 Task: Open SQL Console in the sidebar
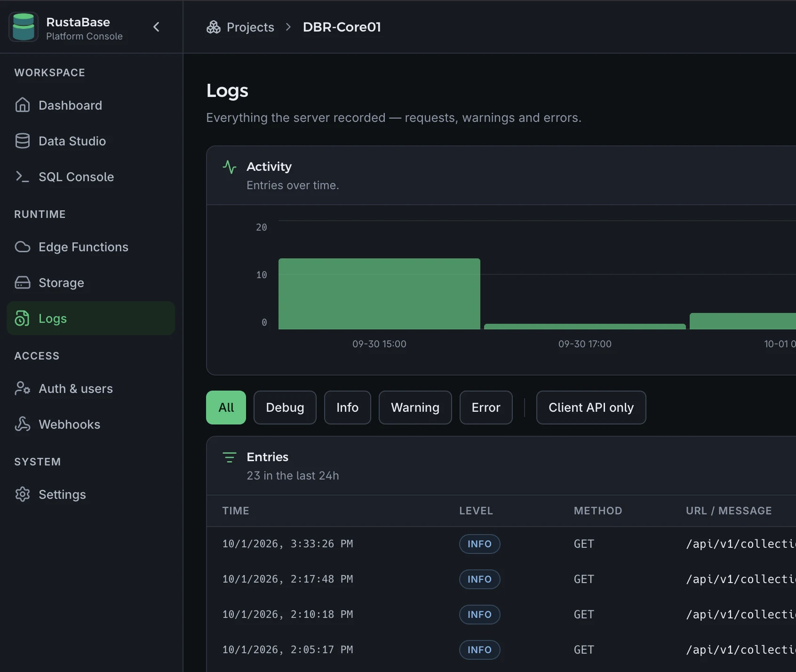(91, 176)
